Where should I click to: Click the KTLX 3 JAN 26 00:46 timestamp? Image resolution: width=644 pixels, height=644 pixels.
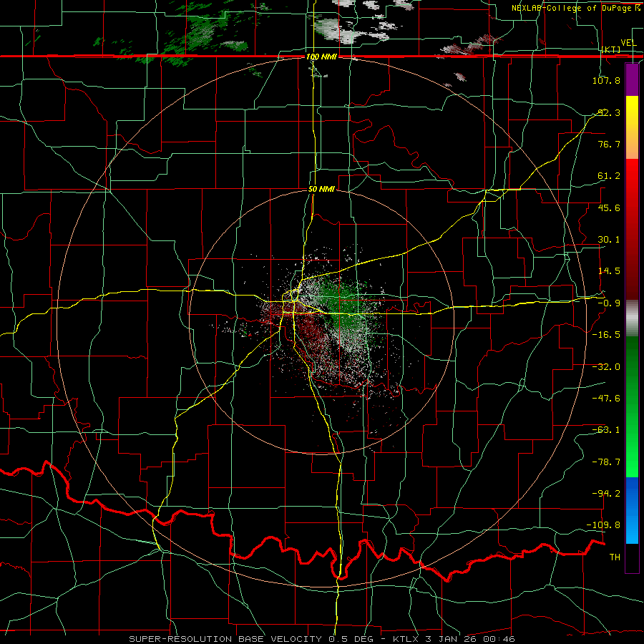click(454, 639)
